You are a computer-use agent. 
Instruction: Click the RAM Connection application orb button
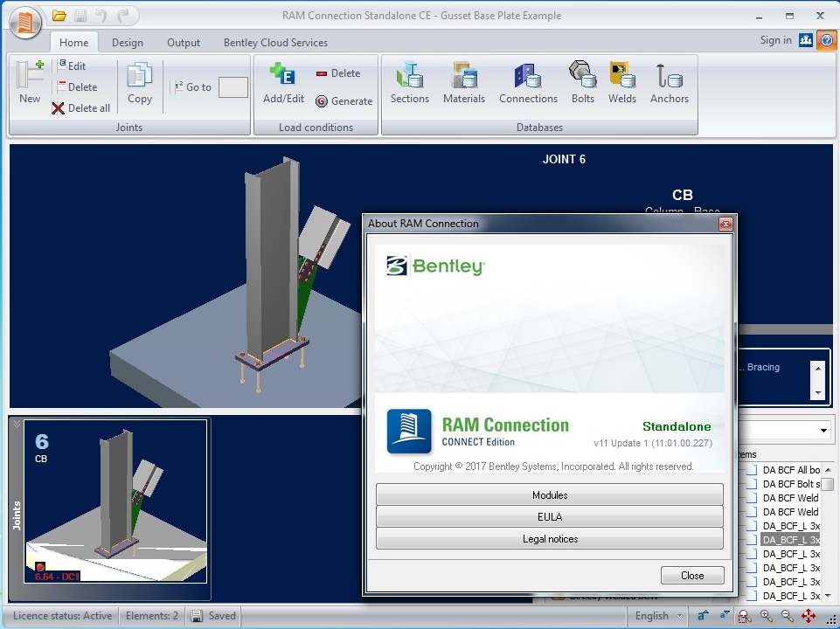pos(25,23)
